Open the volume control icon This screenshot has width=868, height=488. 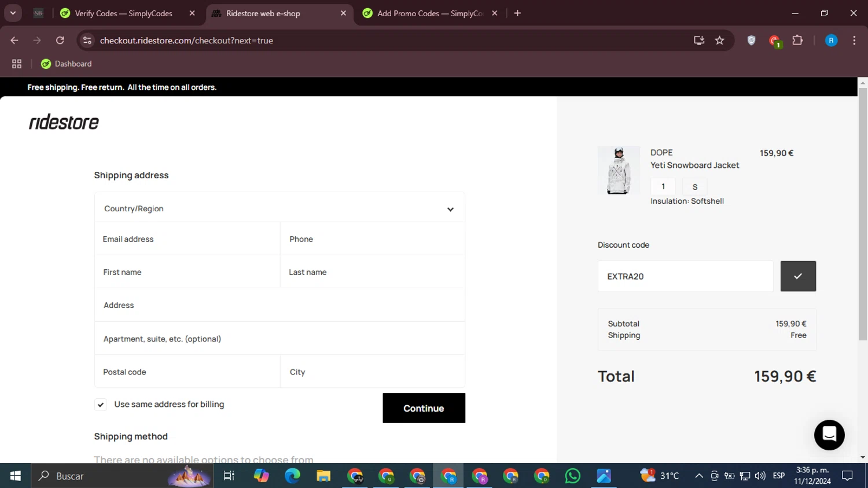click(x=760, y=476)
